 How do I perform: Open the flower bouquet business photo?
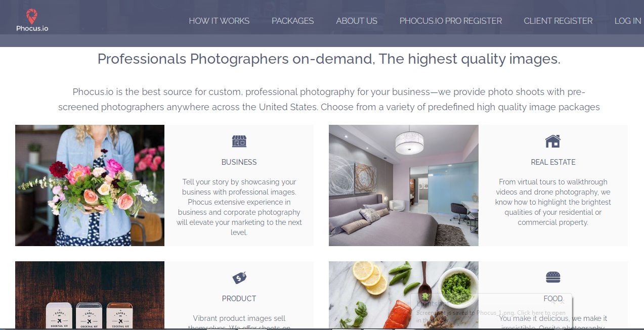90,185
